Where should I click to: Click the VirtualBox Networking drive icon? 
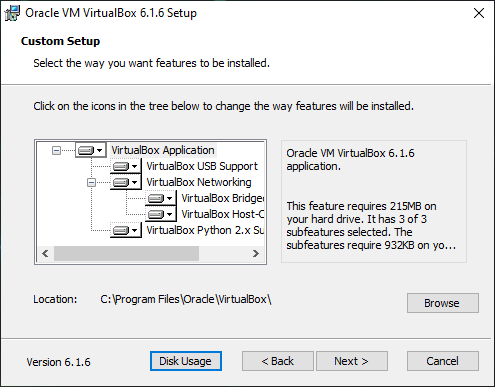tap(121, 182)
